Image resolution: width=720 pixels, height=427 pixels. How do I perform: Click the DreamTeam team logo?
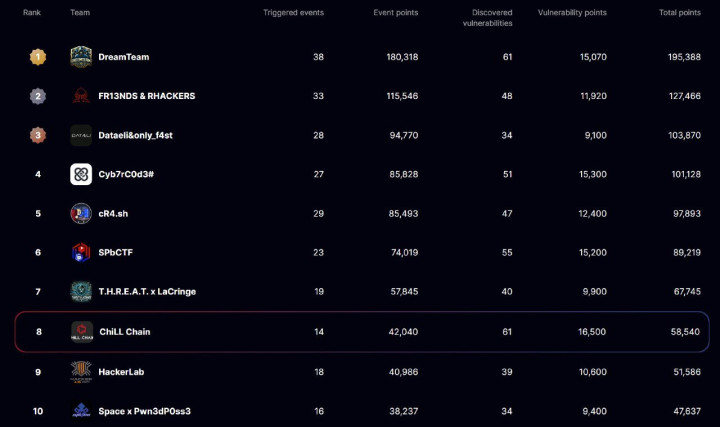pos(81,57)
